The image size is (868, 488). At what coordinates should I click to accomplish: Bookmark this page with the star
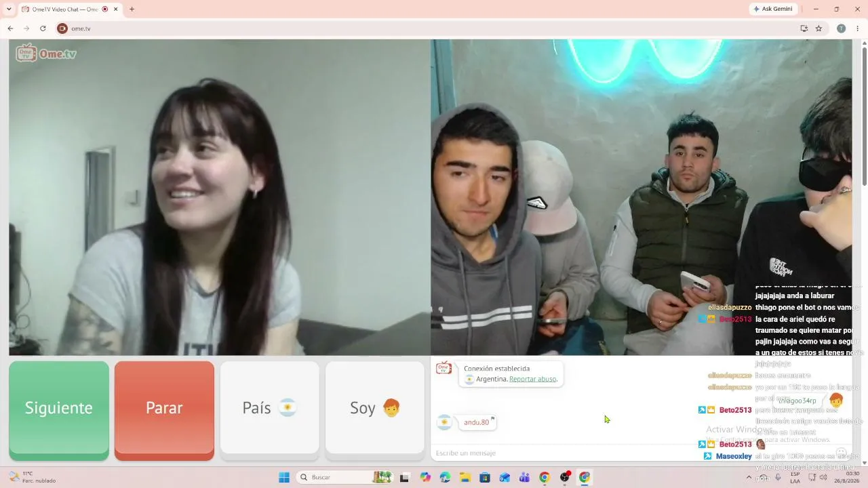click(x=818, y=28)
